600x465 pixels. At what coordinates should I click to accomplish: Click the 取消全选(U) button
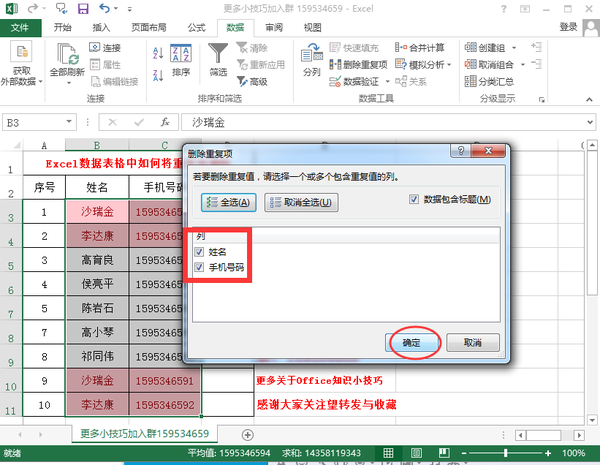pos(301,202)
